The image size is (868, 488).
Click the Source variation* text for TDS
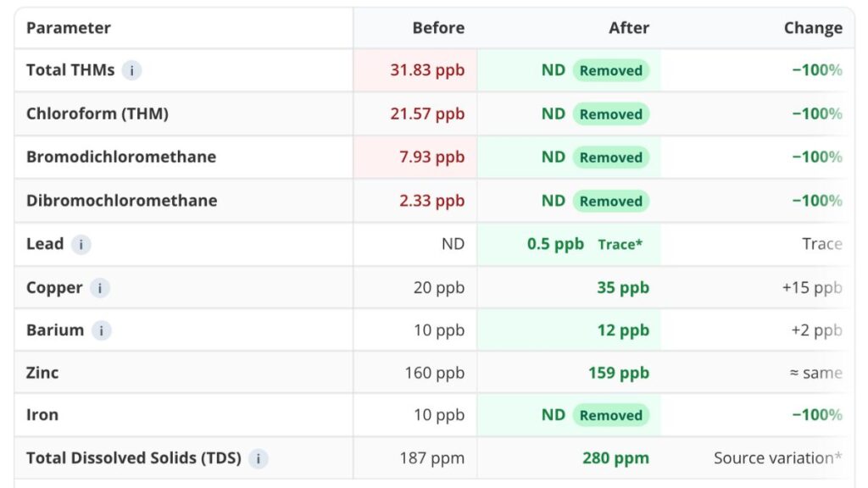pyautogui.click(x=776, y=457)
